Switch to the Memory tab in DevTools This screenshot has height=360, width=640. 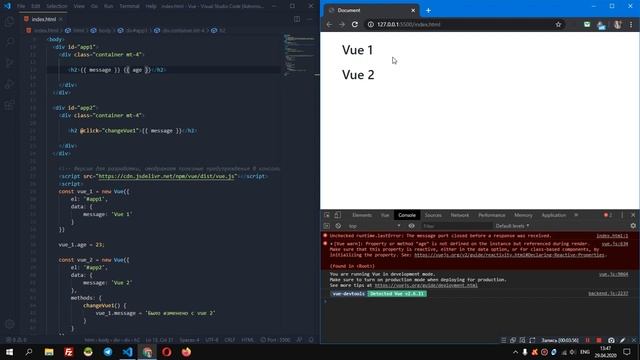(523, 215)
